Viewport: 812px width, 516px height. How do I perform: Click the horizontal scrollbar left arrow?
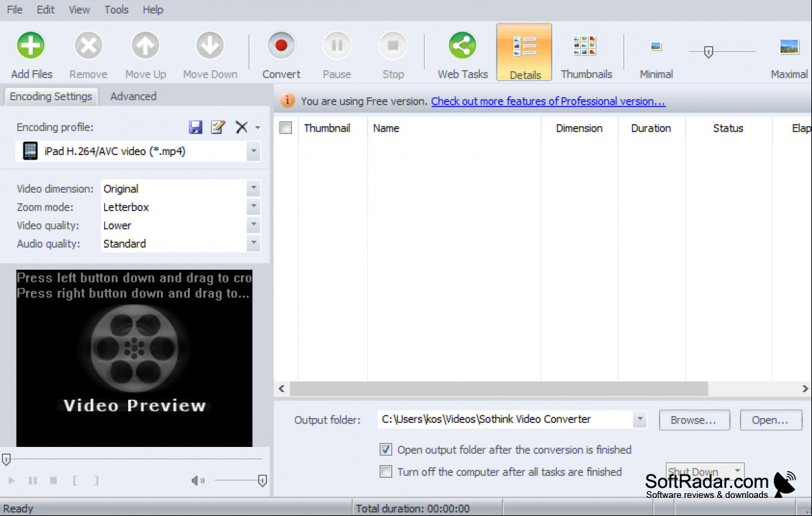pos(281,389)
